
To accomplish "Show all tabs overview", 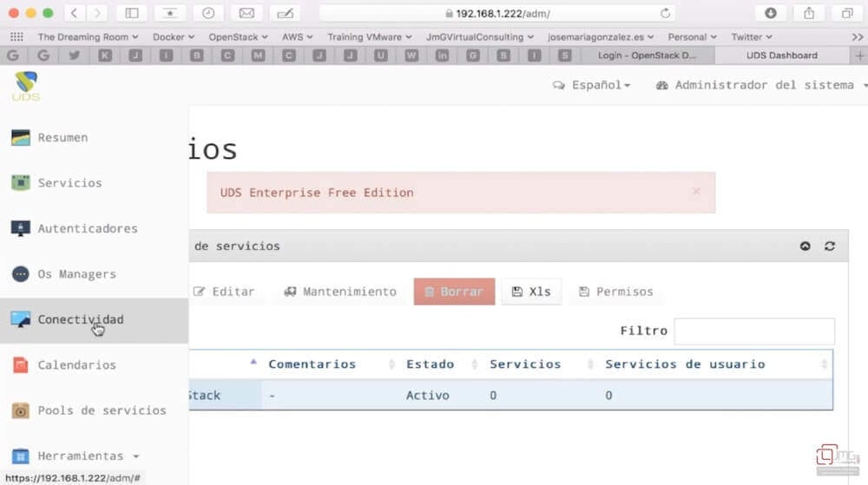I will (x=847, y=13).
